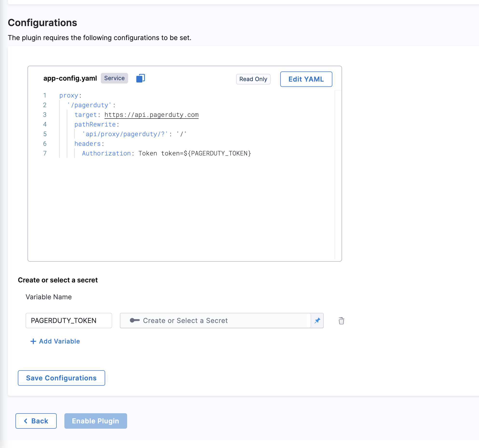
Task: Click the Edit YAML button
Action: [x=306, y=79]
